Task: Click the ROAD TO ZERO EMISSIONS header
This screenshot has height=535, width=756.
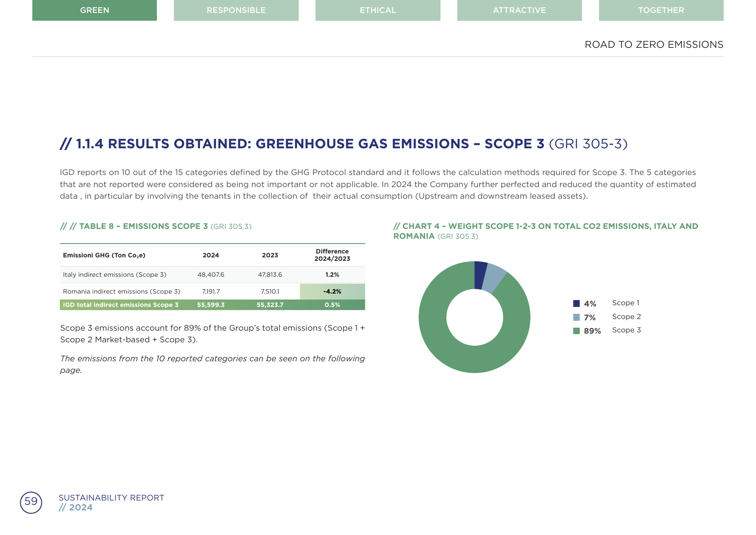Action: pyautogui.click(x=654, y=44)
